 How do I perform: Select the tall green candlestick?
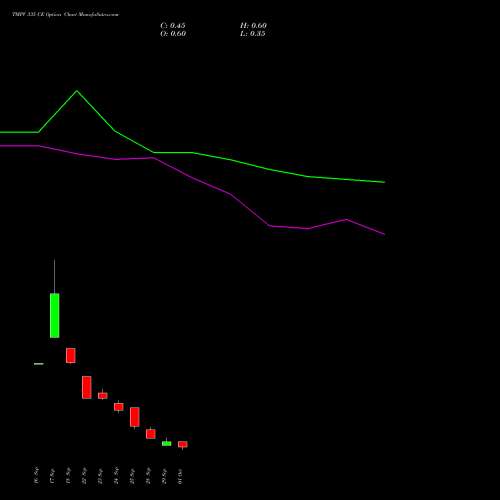coord(55,315)
